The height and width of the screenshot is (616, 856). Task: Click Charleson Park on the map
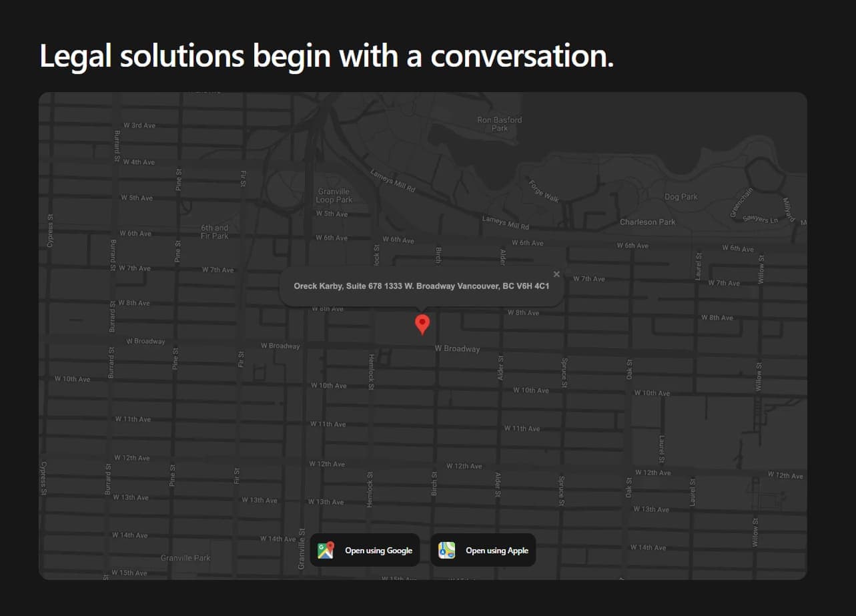point(647,222)
